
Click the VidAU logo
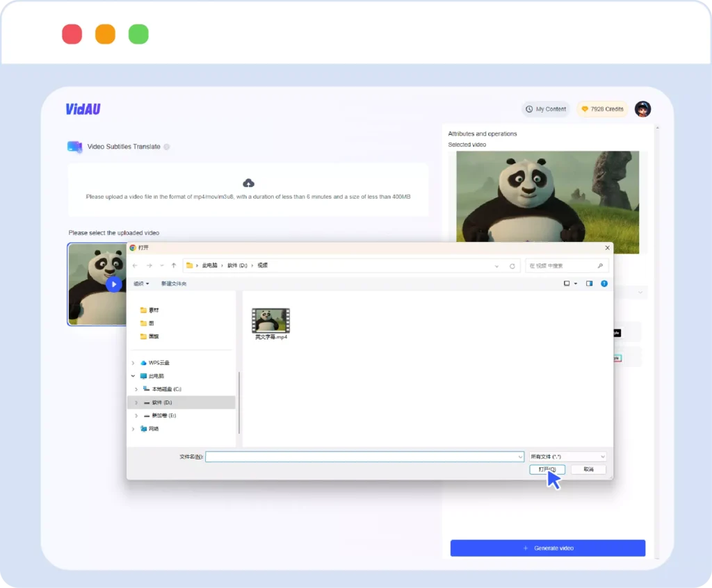pos(83,109)
